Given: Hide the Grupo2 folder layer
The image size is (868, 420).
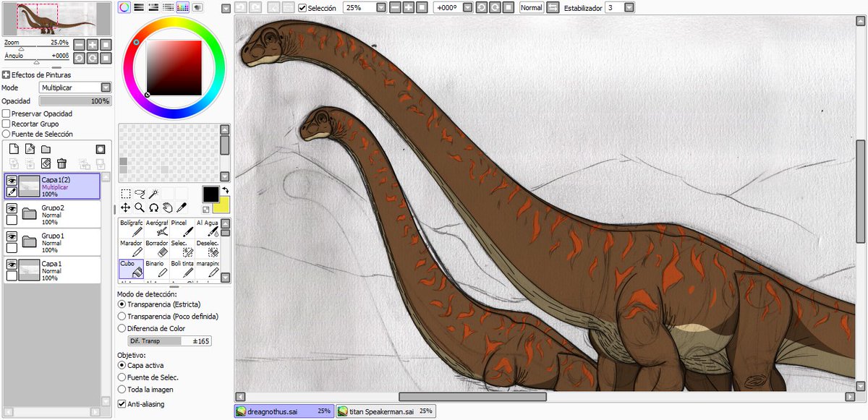Looking at the screenshot, I should point(12,208).
